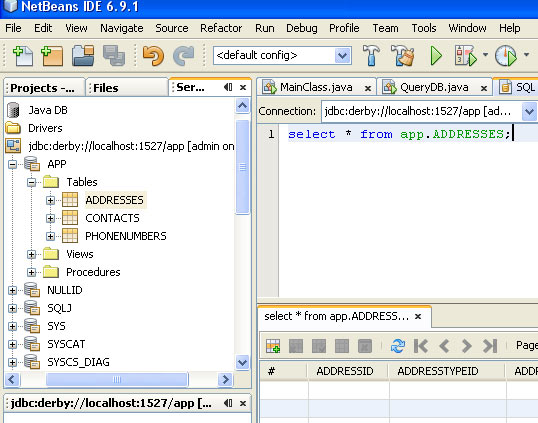Image resolution: width=538 pixels, height=423 pixels.
Task: Refresh the query results
Action: coord(398,346)
